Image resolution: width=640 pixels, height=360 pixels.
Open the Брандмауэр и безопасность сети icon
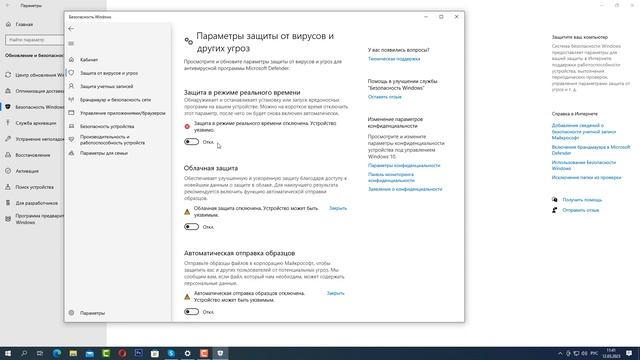[x=71, y=100]
